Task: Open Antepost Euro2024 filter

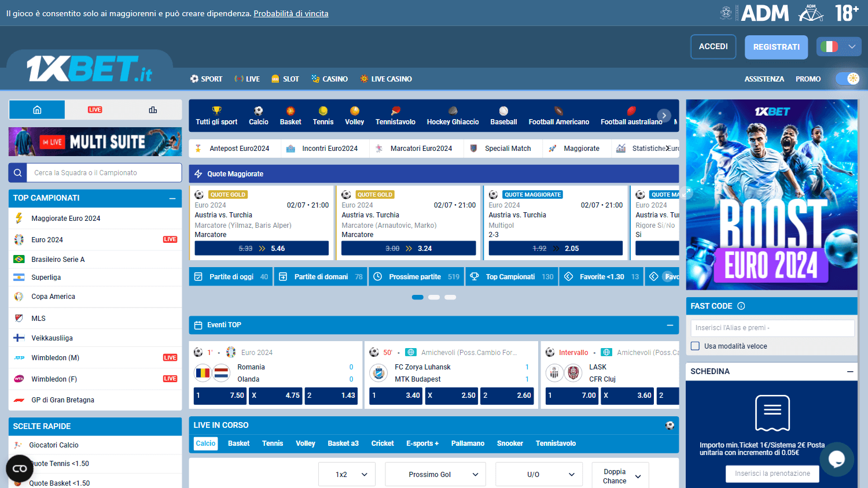Action: (235, 149)
